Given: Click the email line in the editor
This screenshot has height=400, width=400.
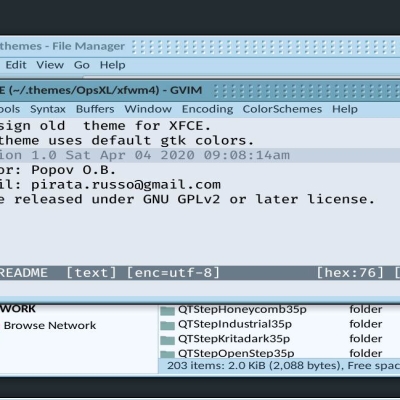Looking at the screenshot, I should coord(110,185).
